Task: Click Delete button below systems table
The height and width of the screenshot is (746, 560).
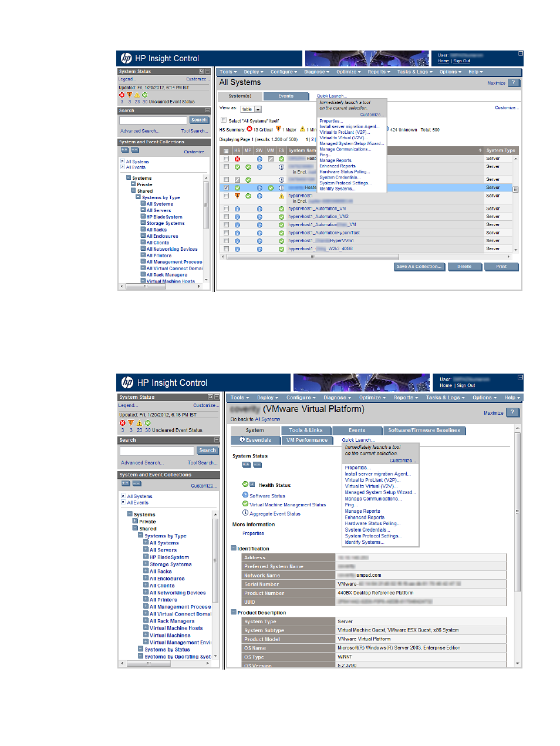Action: (x=464, y=267)
